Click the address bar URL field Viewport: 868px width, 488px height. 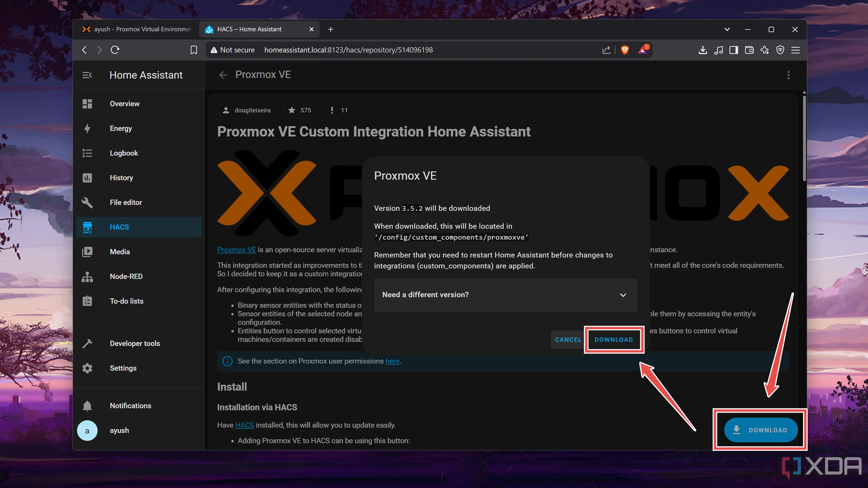(x=348, y=50)
